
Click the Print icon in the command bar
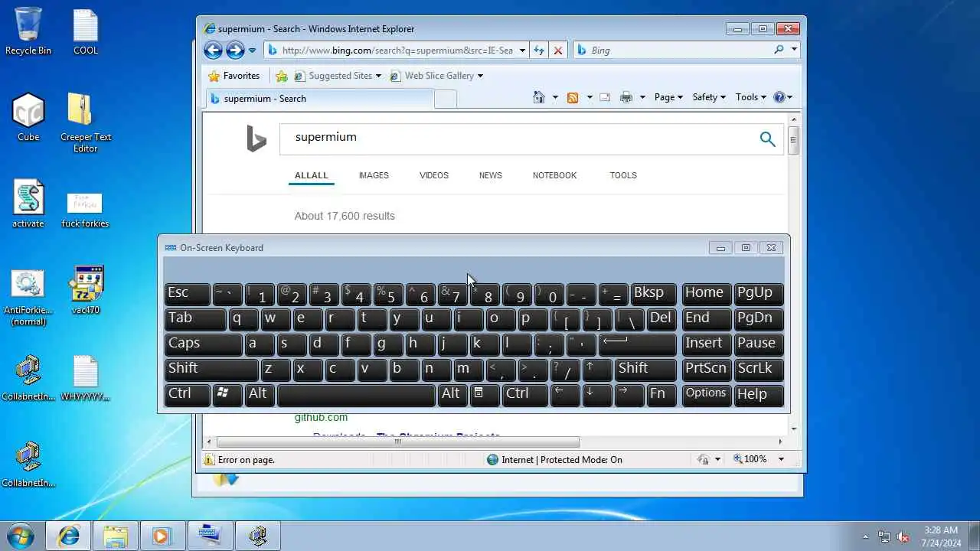click(626, 97)
